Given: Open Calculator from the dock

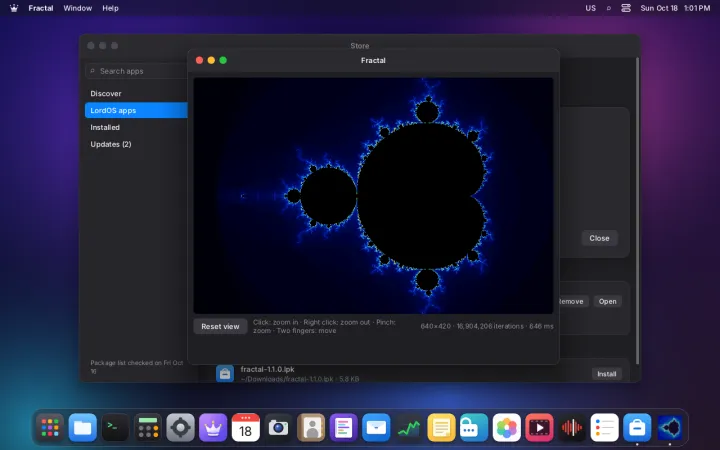Looking at the screenshot, I should [x=148, y=428].
